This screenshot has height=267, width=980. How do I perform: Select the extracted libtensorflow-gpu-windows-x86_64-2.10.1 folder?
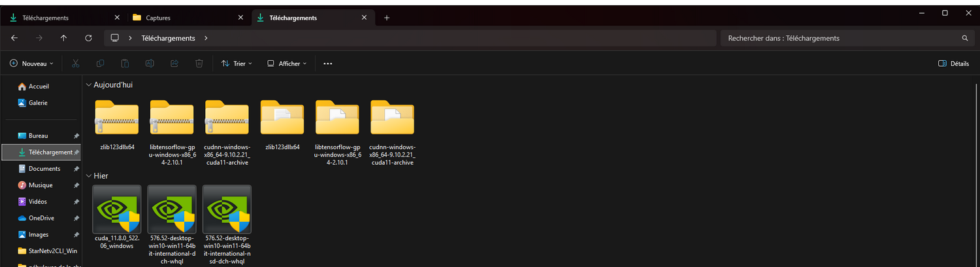pos(337,131)
